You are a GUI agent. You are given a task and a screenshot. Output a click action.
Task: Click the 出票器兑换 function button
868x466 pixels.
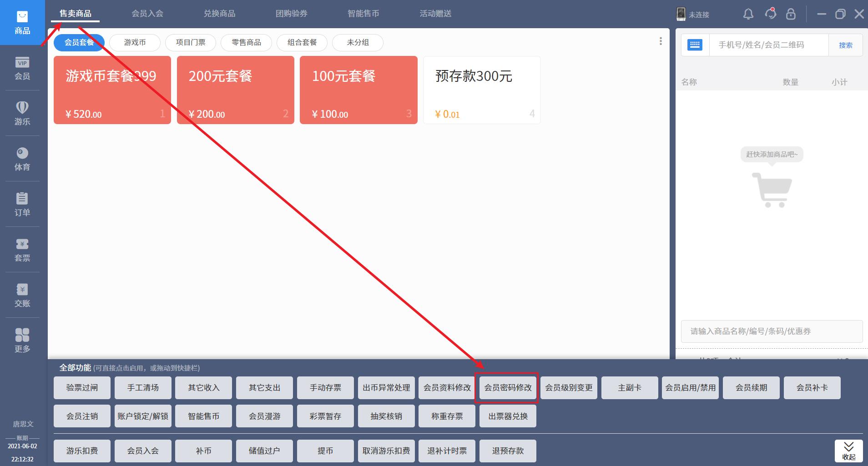[x=508, y=416]
